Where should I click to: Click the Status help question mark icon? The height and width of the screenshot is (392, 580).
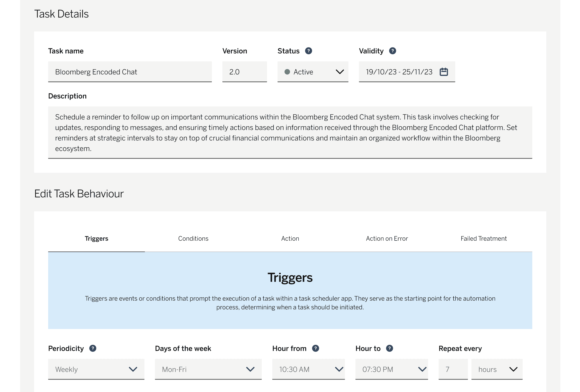pos(308,51)
